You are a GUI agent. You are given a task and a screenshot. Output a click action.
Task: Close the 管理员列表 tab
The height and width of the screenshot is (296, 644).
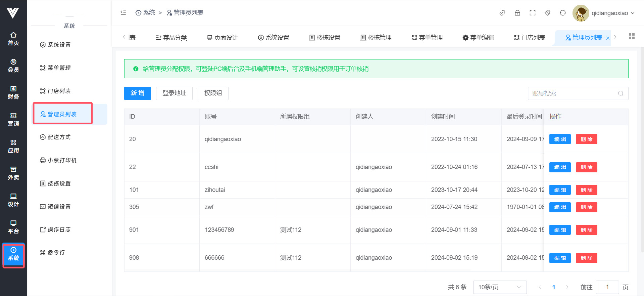coord(608,38)
